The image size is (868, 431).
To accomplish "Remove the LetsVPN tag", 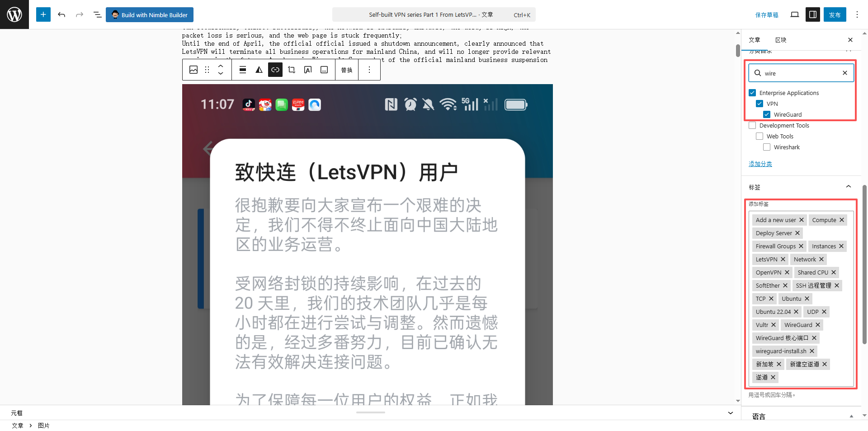I will (x=783, y=260).
